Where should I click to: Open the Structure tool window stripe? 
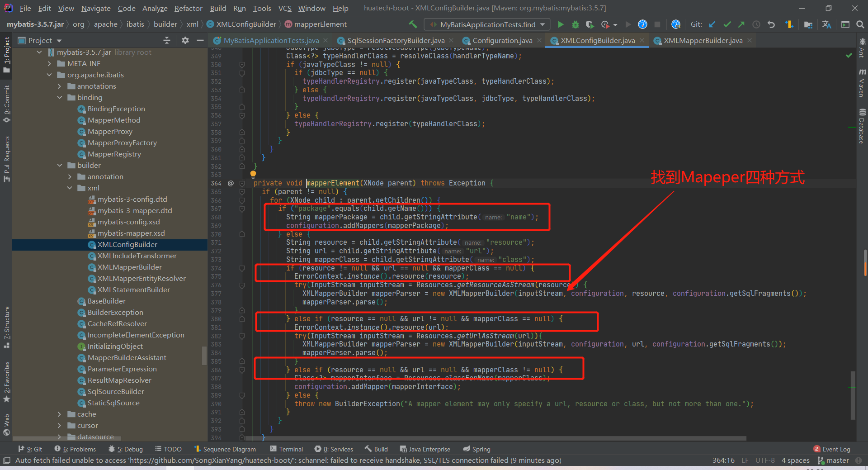click(7, 327)
